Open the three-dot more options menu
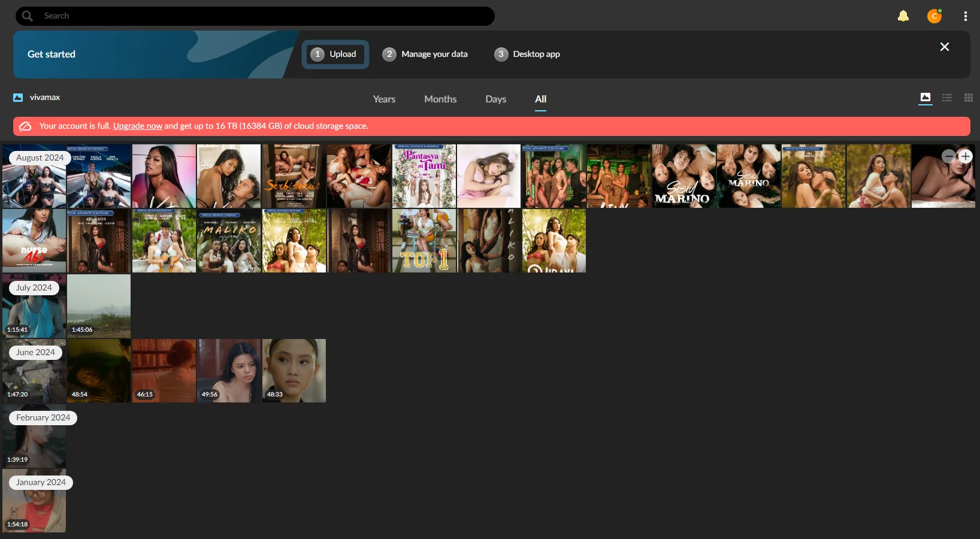Screen dimensions: 980x539 [x=966, y=16]
